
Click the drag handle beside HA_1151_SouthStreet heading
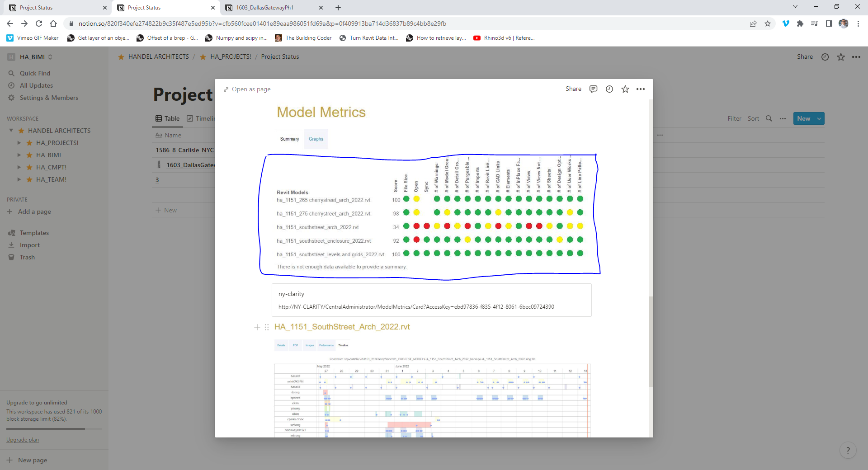267,327
